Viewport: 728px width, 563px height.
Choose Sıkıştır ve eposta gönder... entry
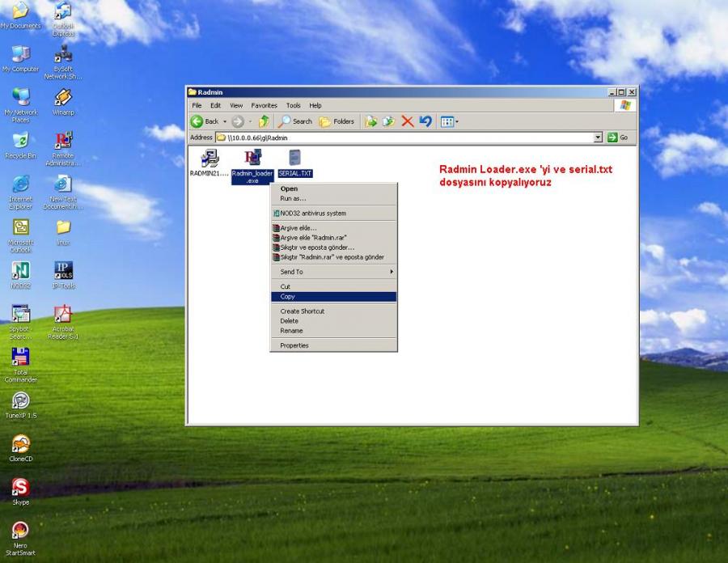pyautogui.click(x=333, y=248)
